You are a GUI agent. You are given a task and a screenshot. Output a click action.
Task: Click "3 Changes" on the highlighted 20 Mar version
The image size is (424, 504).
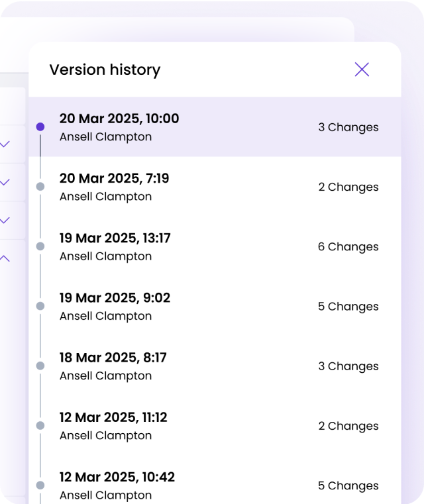coord(348,127)
